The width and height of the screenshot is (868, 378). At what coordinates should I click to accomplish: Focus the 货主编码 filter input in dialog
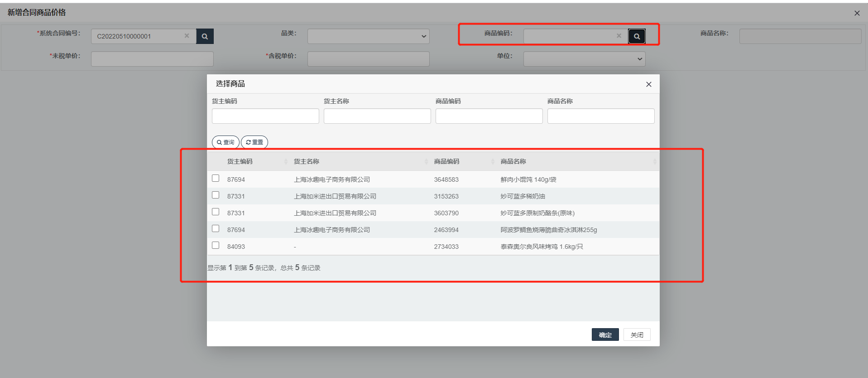[265, 116]
